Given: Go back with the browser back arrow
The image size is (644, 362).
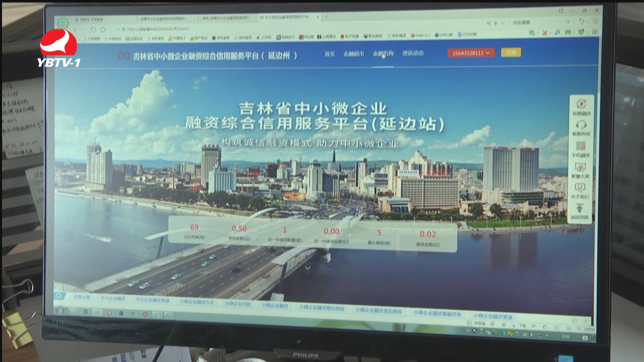Looking at the screenshot, I should [x=76, y=29].
